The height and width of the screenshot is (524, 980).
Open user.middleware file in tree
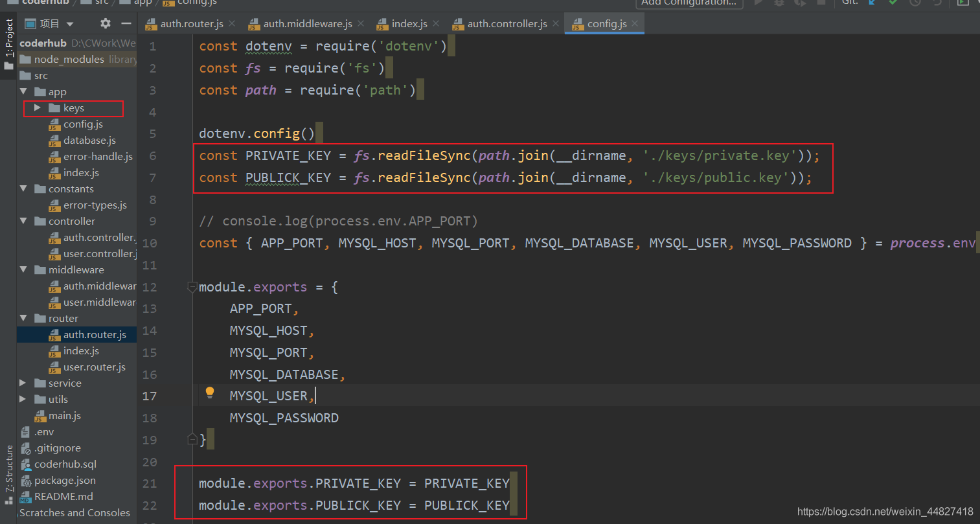click(99, 302)
